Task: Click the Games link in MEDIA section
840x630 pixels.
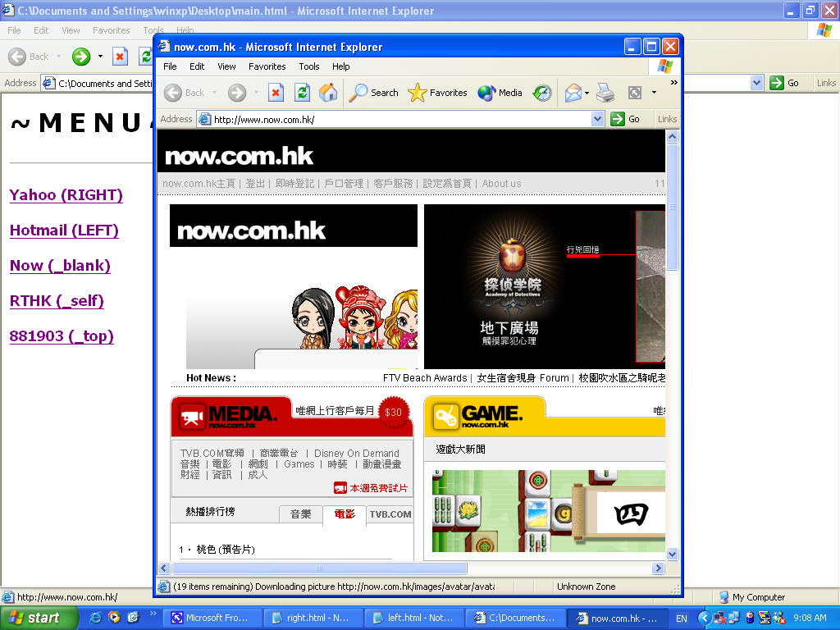Action: click(299, 464)
